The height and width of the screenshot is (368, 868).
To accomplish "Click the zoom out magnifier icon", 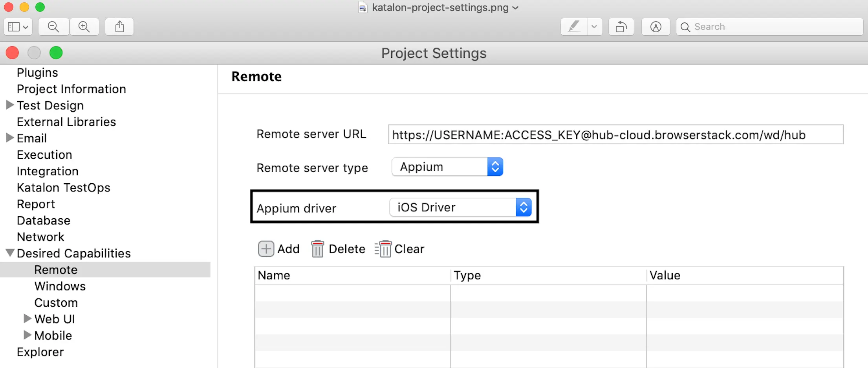I will pyautogui.click(x=53, y=27).
